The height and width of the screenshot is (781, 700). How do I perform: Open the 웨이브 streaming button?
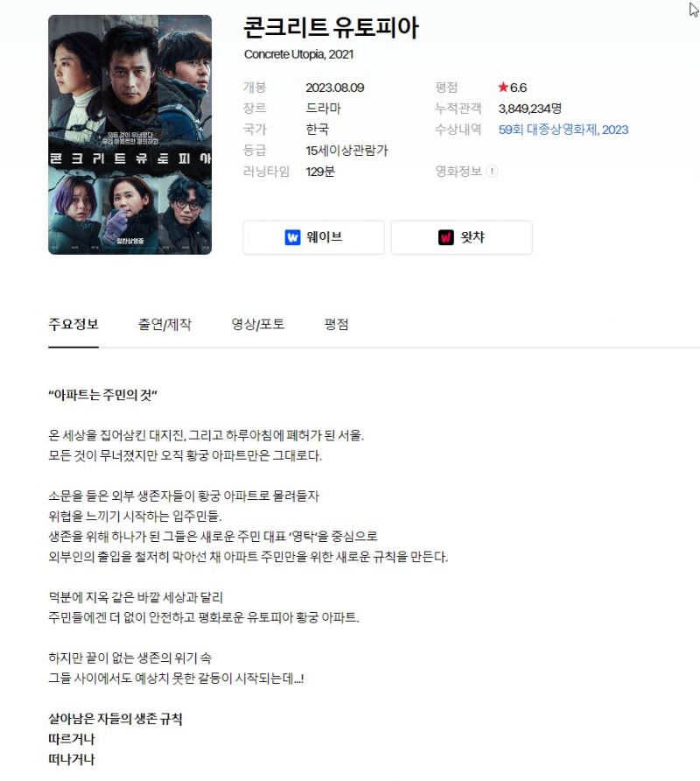coord(313,237)
